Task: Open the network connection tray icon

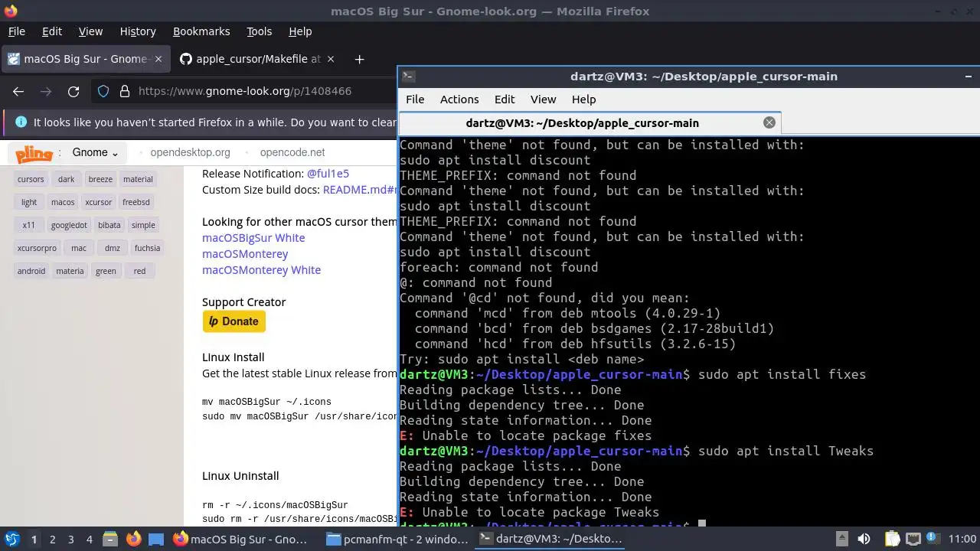Action: point(913,539)
